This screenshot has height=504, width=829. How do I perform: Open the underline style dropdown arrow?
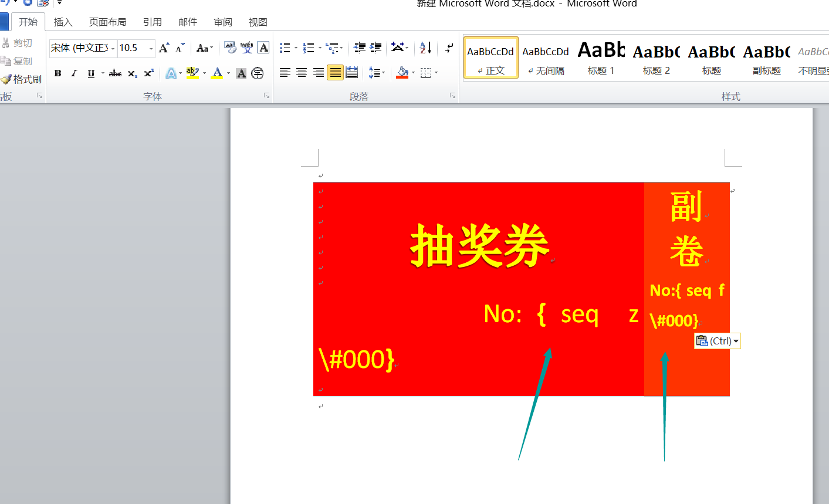pos(103,73)
